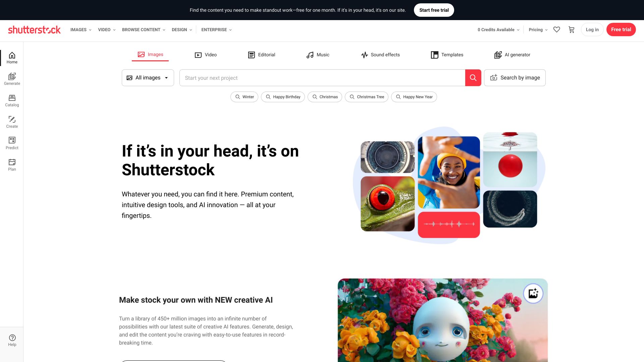This screenshot has width=644, height=362.
Task: Select the Sound effects tab
Action: pos(380,54)
